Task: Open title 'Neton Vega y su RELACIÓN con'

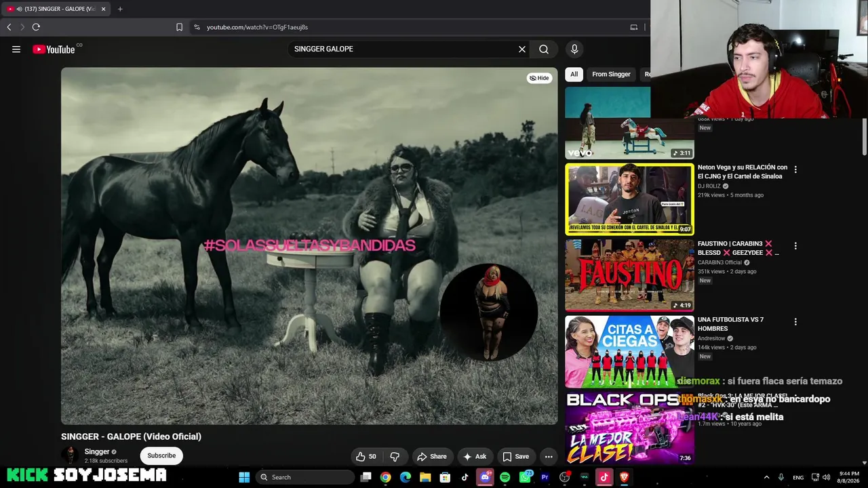Action: pyautogui.click(x=743, y=171)
